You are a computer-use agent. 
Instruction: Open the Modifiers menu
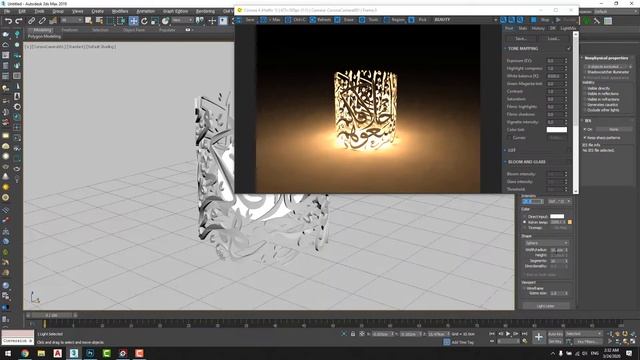pyautogui.click(x=120, y=11)
